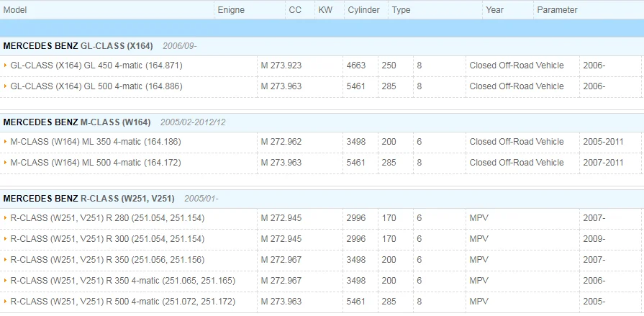Expand arrow beside GL 500 4-matic row

[5, 86]
